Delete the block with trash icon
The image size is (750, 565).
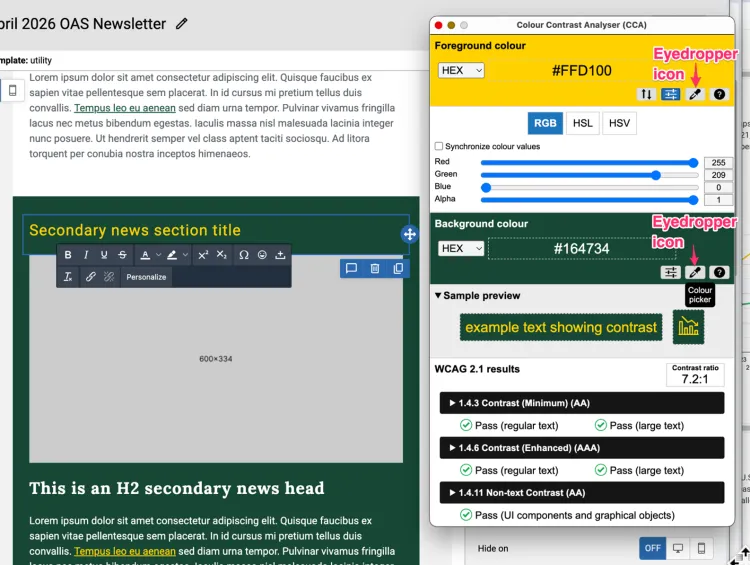375,268
